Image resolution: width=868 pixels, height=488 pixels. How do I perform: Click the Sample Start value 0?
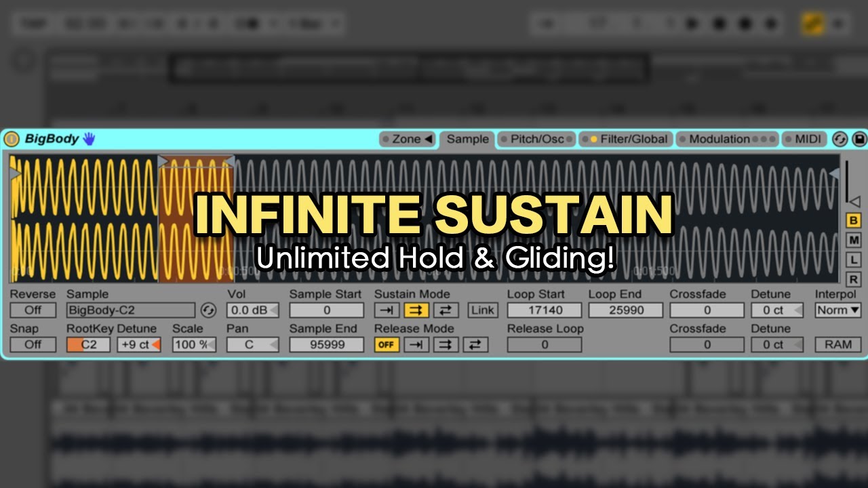coord(327,310)
